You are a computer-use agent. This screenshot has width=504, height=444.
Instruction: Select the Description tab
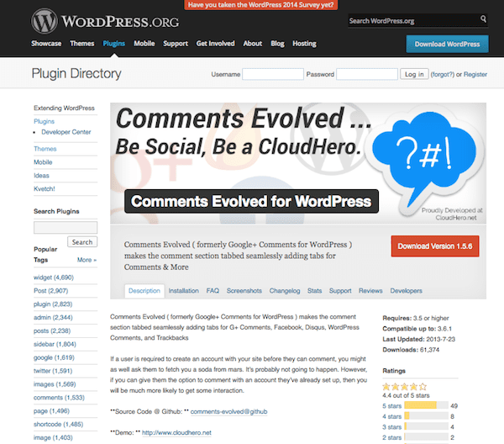point(144,291)
